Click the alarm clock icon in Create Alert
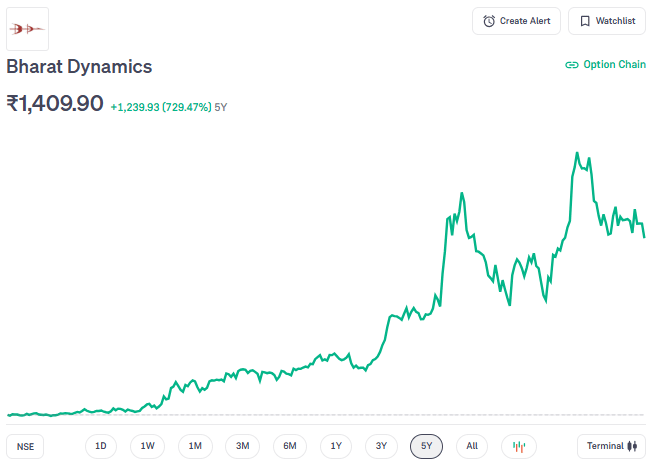664x473 pixels. point(488,21)
